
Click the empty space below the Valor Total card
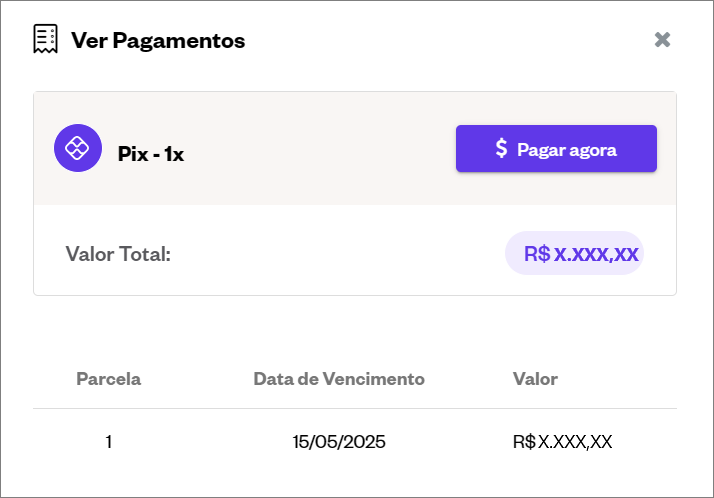tap(355, 328)
